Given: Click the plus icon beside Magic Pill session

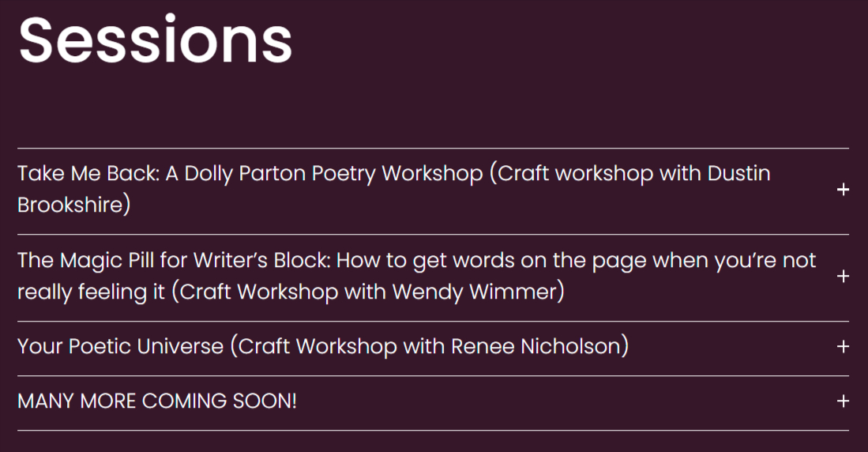Looking at the screenshot, I should pyautogui.click(x=843, y=277).
